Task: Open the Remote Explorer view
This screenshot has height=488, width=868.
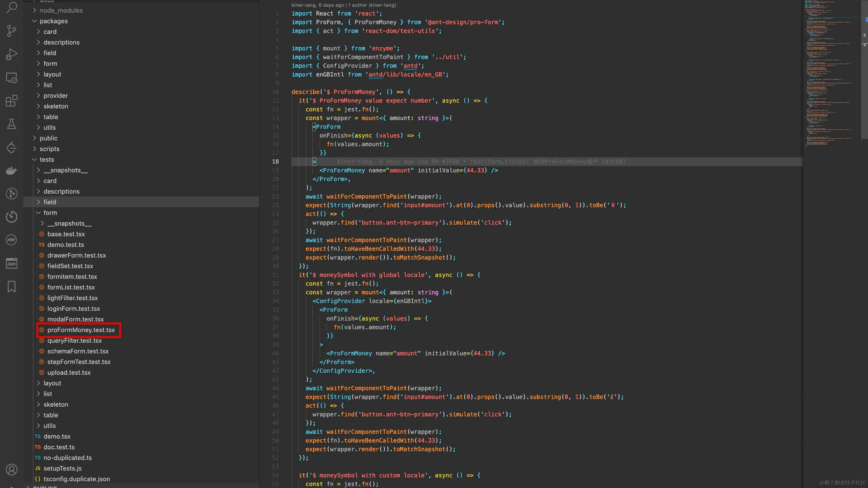Action: tap(11, 78)
